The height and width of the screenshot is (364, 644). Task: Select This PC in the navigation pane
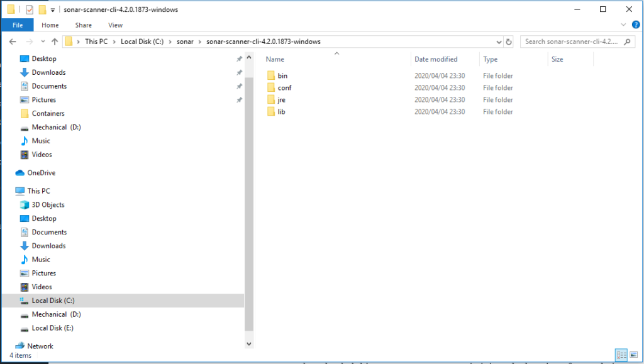tap(38, 191)
